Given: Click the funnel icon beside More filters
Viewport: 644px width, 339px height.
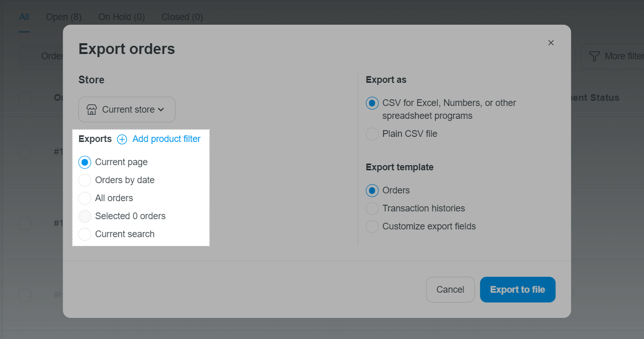Looking at the screenshot, I should click(x=595, y=56).
